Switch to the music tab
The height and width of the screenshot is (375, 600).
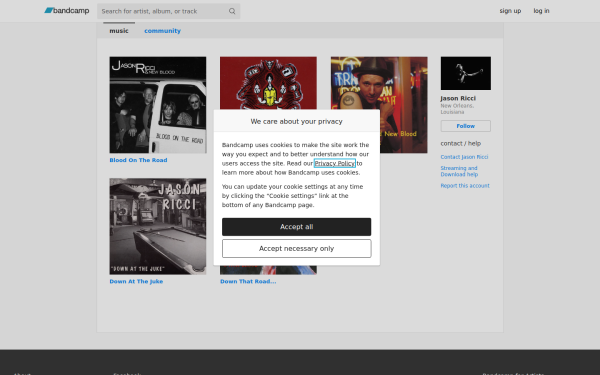click(119, 31)
